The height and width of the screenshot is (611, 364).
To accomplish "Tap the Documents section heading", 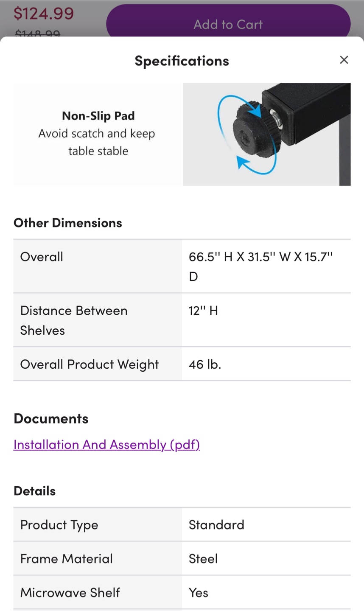I will point(51,419).
